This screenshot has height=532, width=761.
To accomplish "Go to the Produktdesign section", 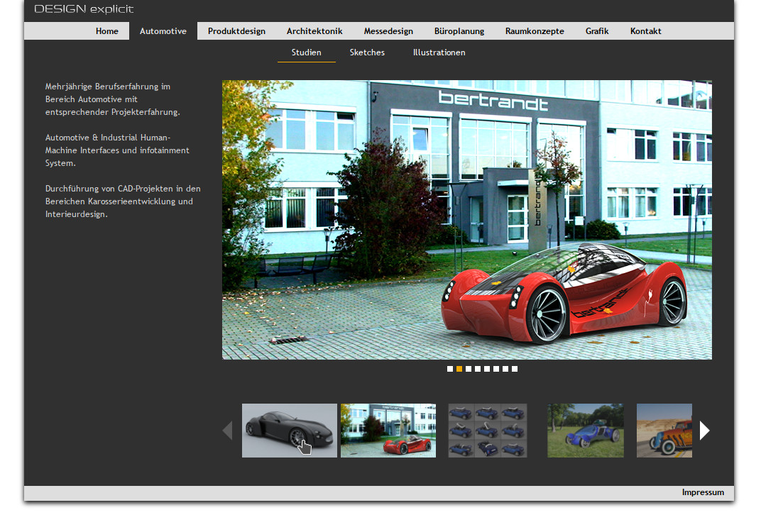I will (237, 31).
